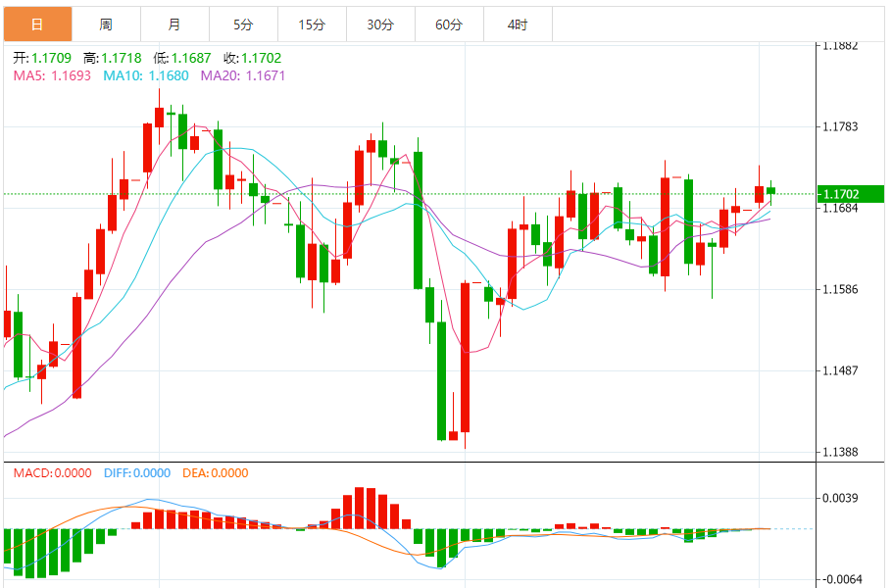Image resolution: width=892 pixels, height=588 pixels.
Task: Click the 1.1783 price axis label
Action: tap(840, 126)
